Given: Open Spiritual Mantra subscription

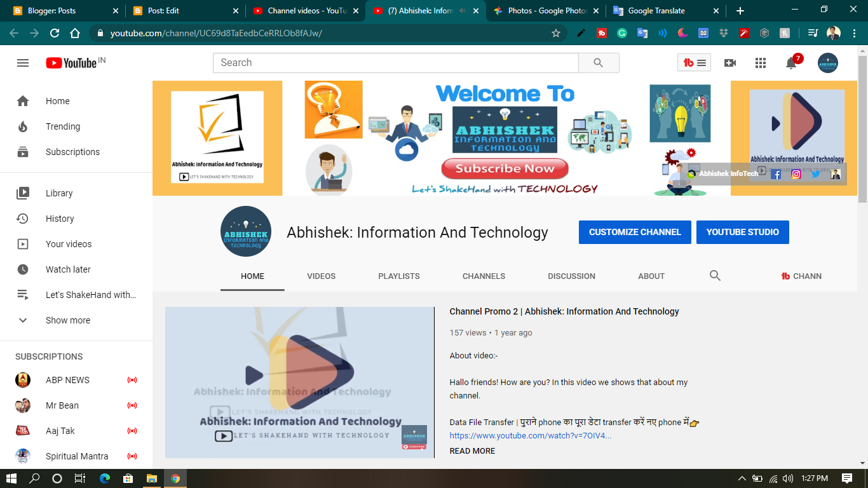Looking at the screenshot, I should (76, 456).
